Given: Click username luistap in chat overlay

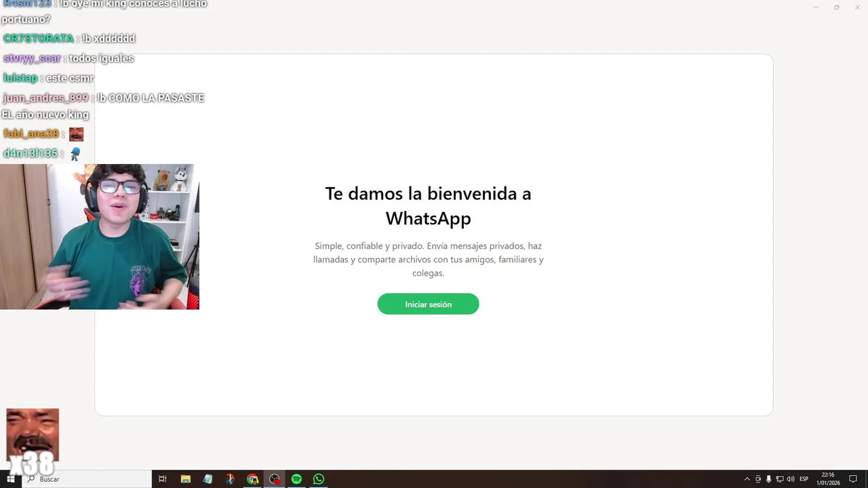Looking at the screenshot, I should (20, 79).
